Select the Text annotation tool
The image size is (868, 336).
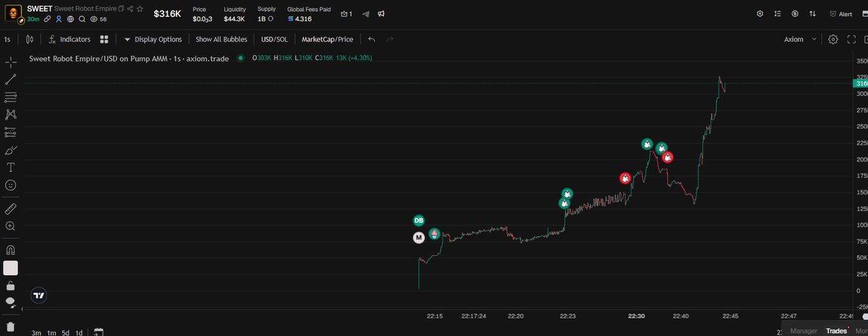[x=11, y=167]
